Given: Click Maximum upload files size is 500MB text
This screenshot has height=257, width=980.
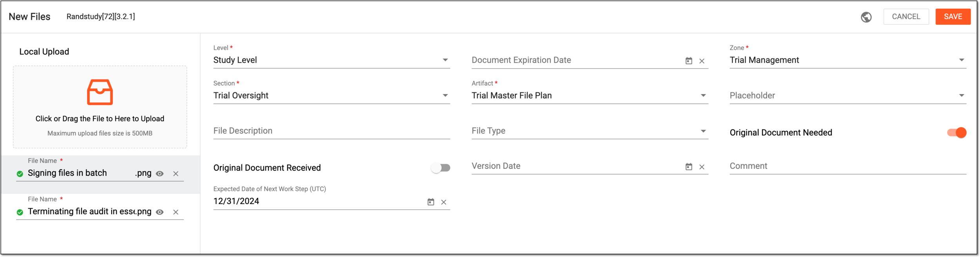Looking at the screenshot, I should (100, 133).
